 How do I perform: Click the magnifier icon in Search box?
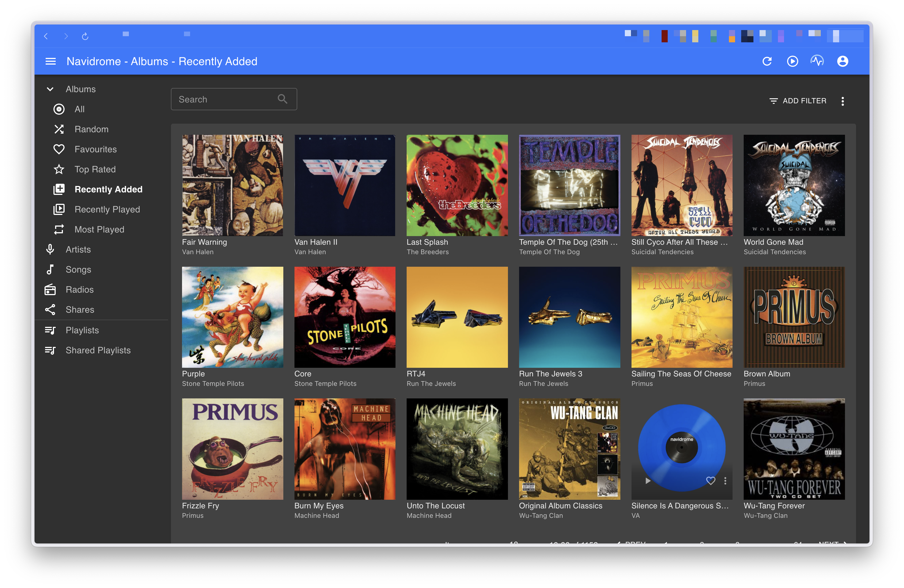(x=282, y=99)
